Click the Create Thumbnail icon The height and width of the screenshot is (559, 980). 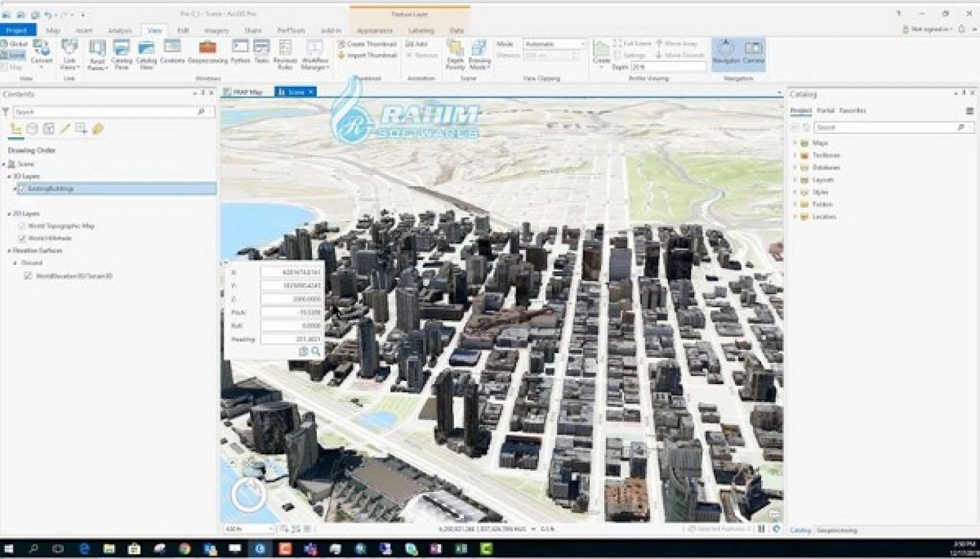click(368, 43)
